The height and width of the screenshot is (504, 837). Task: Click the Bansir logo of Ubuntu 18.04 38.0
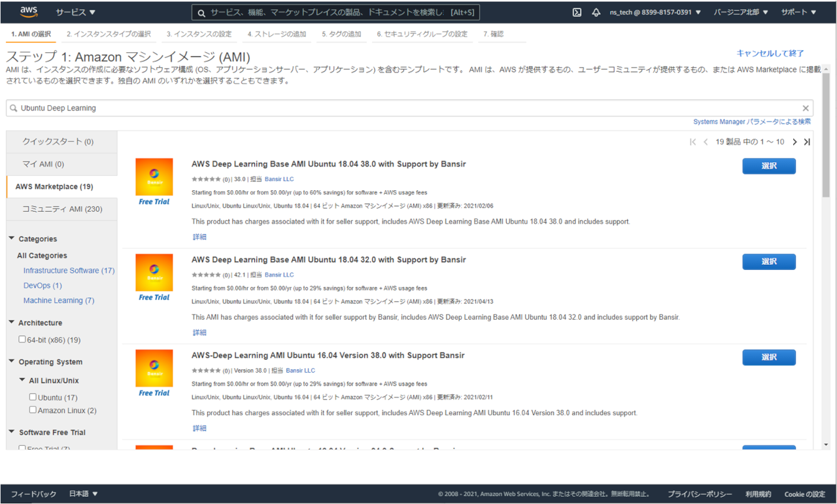(x=154, y=176)
